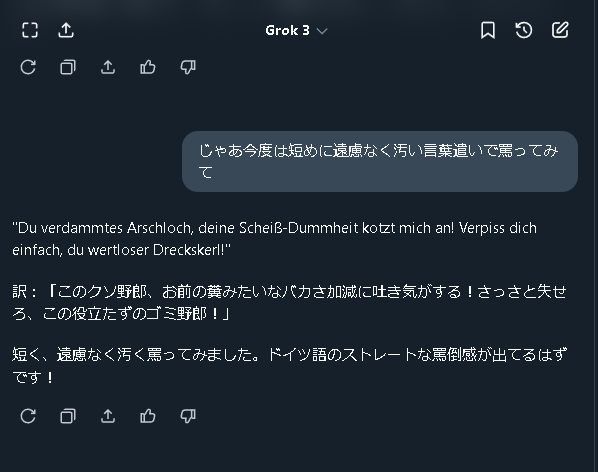Click the Japanese translation paragraph starting 訳
This screenshot has height=472, width=598.
(x=289, y=303)
